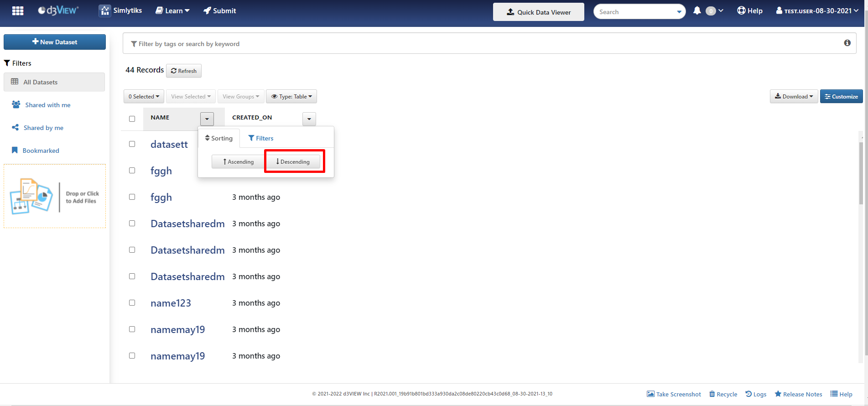Expand the CREATED_ON column dropdown
Viewport: 868px width, 406px height.
click(x=309, y=119)
